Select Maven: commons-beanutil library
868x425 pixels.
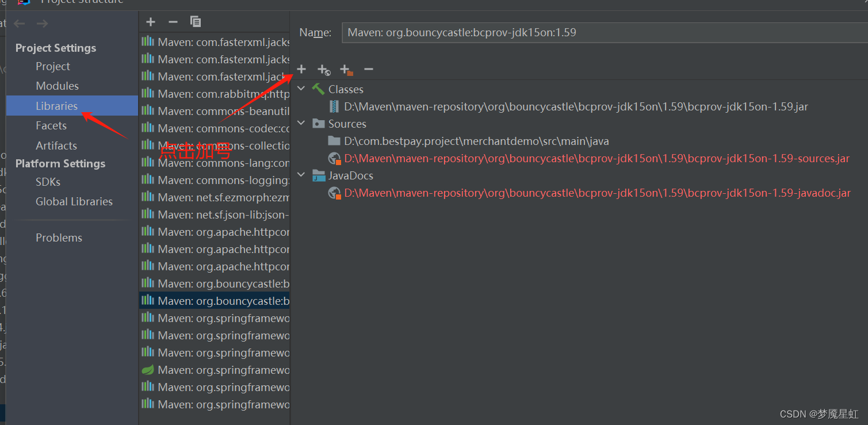click(215, 111)
